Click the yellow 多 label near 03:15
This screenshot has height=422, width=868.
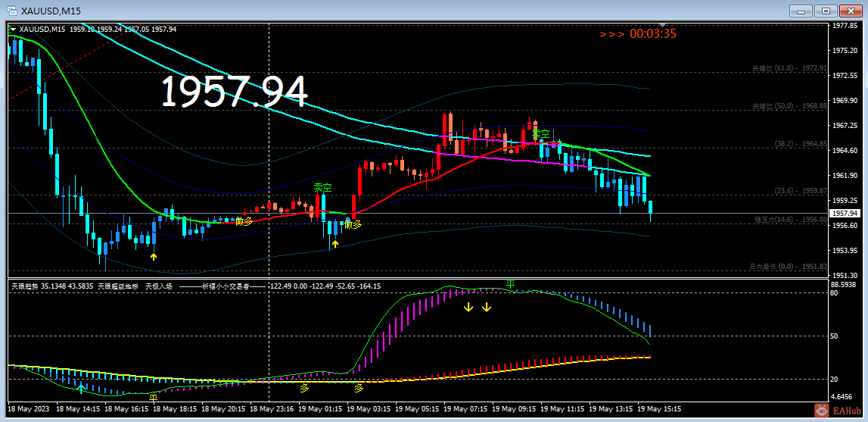pos(359,388)
